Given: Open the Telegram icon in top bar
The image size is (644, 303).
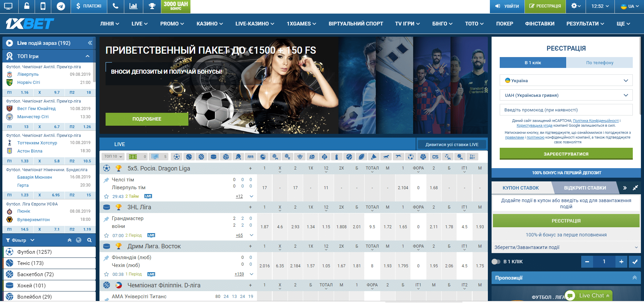Looking at the screenshot, I should click(61, 6).
